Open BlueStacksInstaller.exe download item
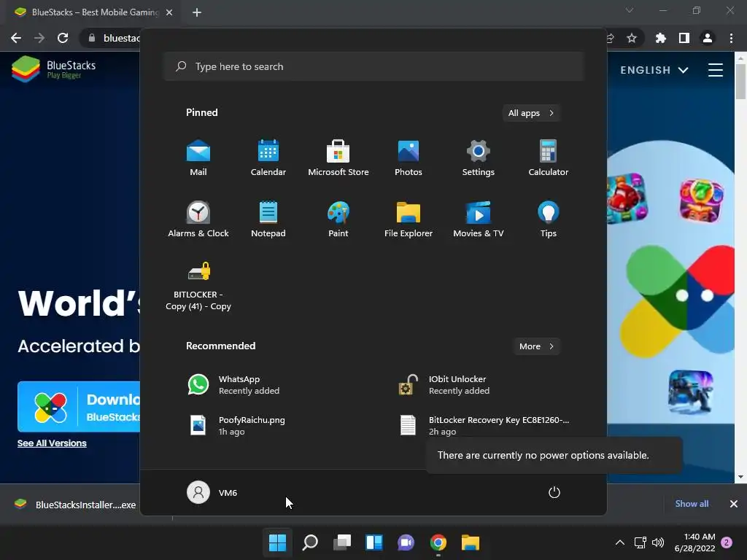The height and width of the screenshot is (560, 747). coord(76,505)
